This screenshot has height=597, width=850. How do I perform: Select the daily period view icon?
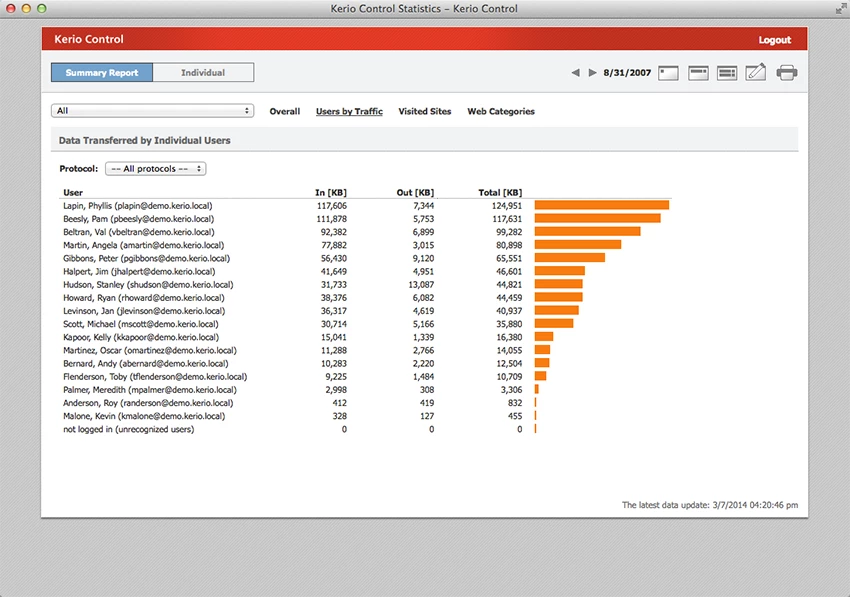coord(669,73)
